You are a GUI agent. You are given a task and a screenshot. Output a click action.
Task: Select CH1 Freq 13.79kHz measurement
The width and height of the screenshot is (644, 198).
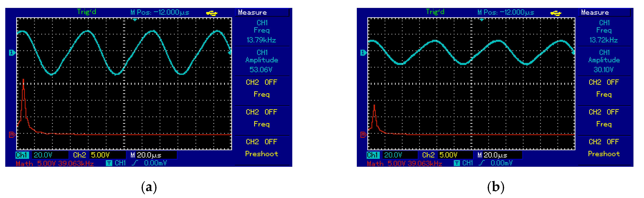tap(262, 31)
